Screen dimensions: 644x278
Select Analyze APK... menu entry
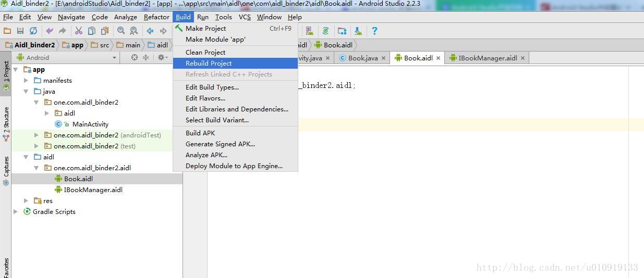tap(235, 155)
